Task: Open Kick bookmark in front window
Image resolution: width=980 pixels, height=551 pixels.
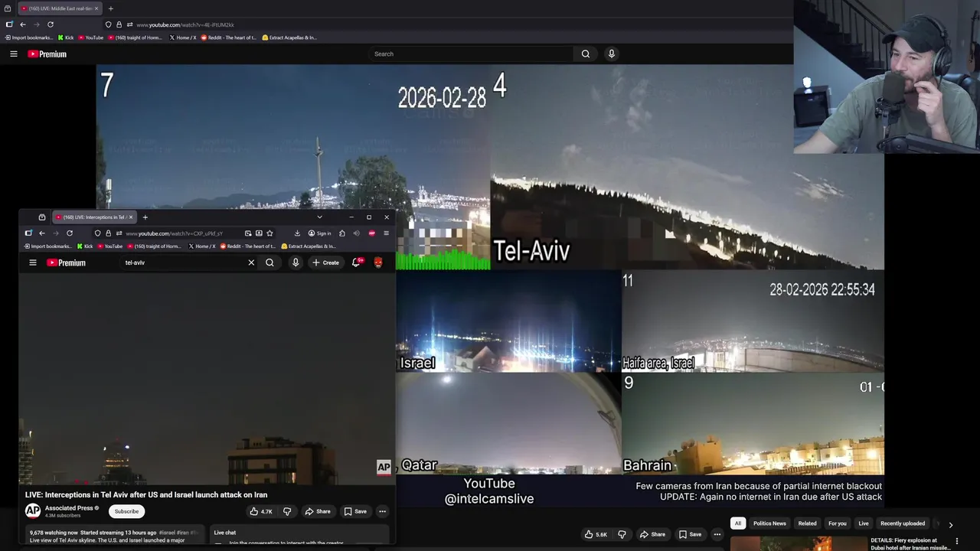Action: coord(85,246)
